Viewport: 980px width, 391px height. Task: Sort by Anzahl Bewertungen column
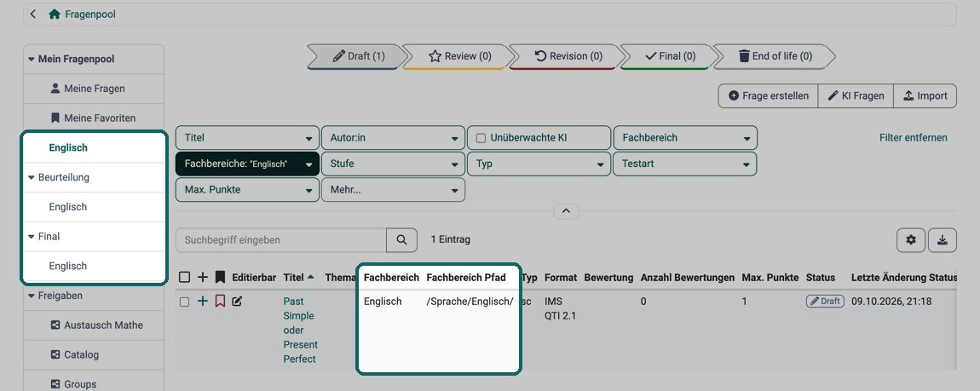[688, 278]
